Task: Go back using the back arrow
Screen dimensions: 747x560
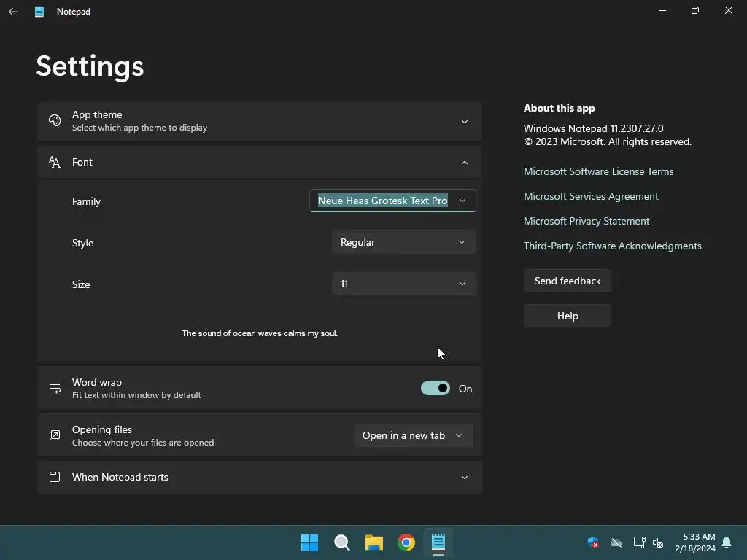Action: tap(13, 12)
